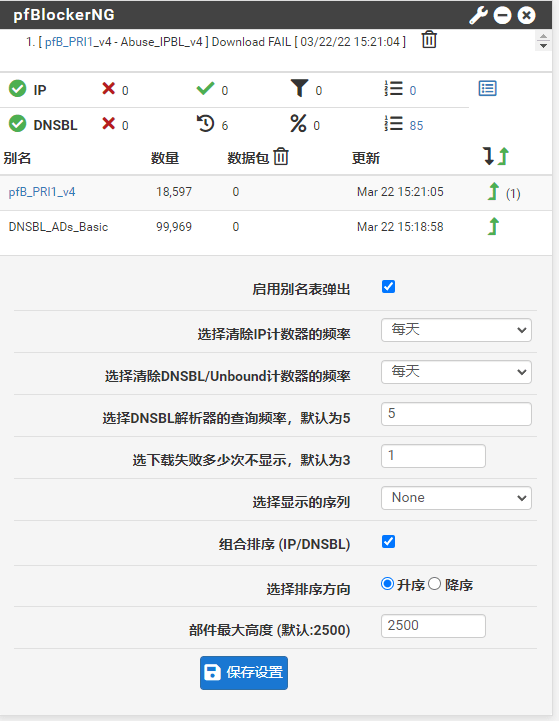Toggle the 启用别名表弹出 checkbox
The width and height of the screenshot is (559, 721).
[x=388, y=287]
